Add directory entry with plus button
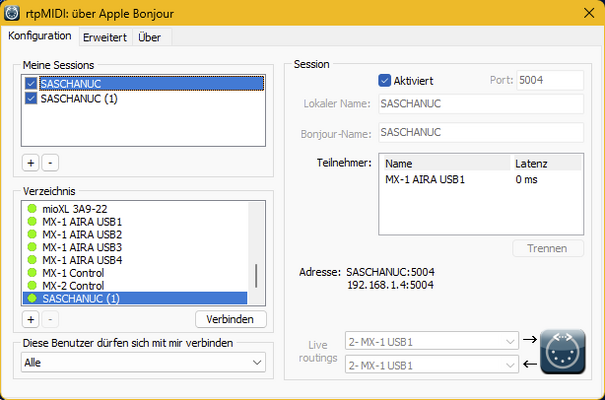 click(31, 319)
